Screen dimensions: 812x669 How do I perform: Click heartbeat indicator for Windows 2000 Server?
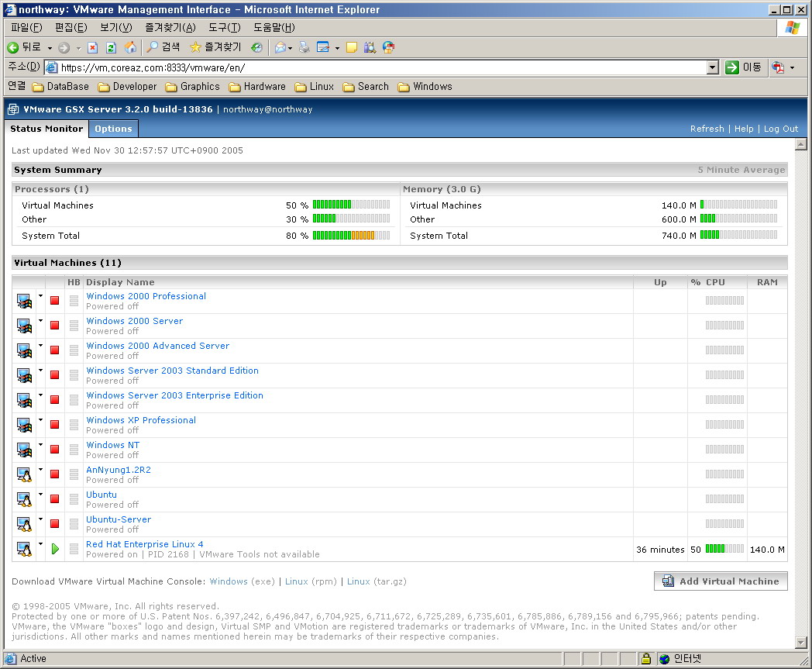pyautogui.click(x=74, y=326)
